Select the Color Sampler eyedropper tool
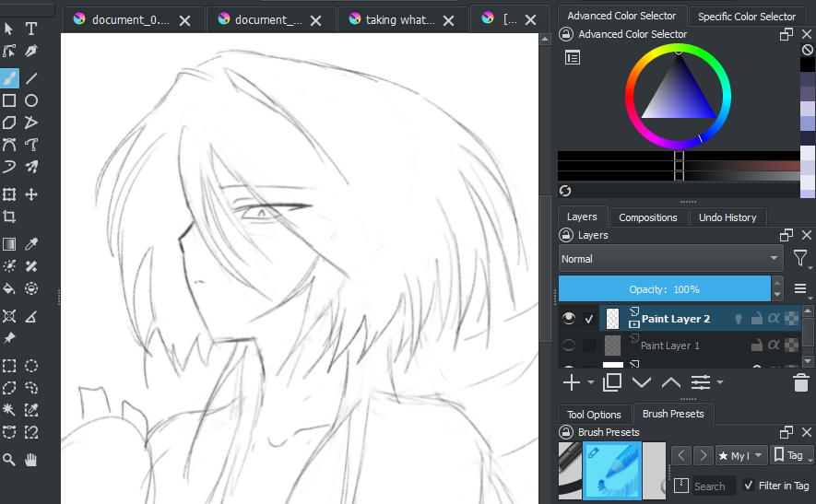This screenshot has height=504, width=816. click(31, 244)
